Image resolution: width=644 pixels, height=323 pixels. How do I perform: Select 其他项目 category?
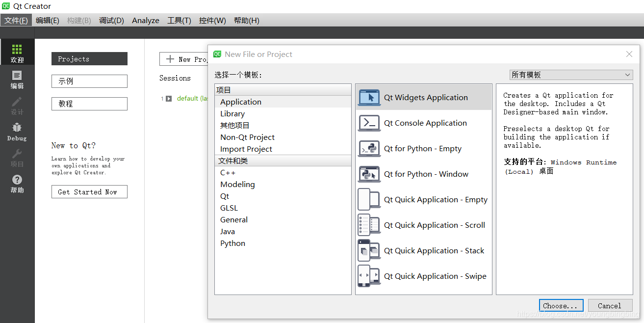[x=283, y=125]
